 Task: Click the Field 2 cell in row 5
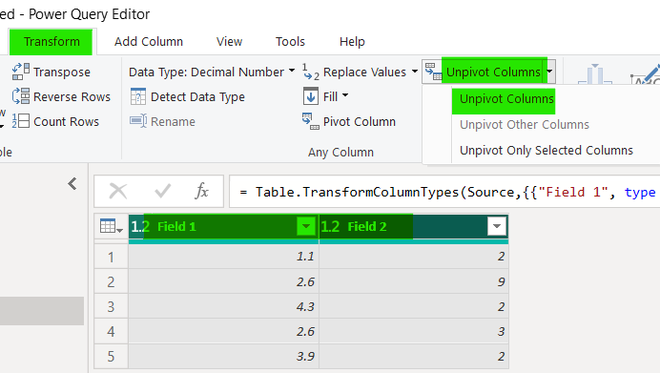tap(414, 356)
